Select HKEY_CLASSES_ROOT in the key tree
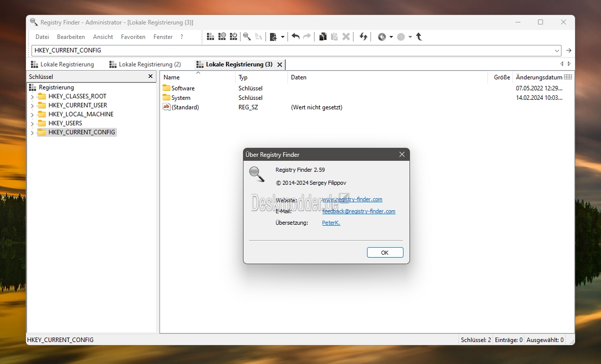The height and width of the screenshot is (364, 601). [77, 96]
